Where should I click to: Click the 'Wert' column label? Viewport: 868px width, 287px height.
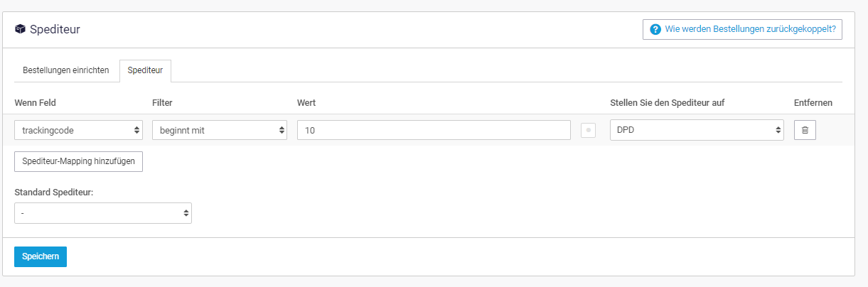pyautogui.click(x=306, y=103)
